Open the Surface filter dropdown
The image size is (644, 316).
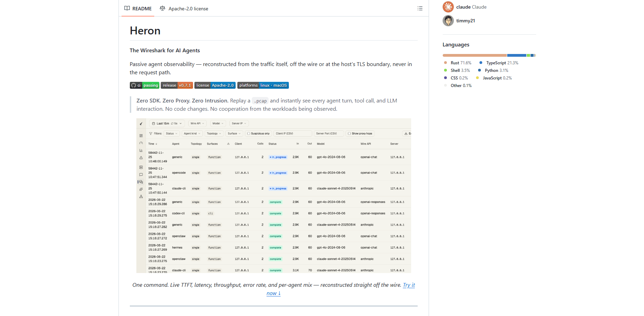coord(235,133)
